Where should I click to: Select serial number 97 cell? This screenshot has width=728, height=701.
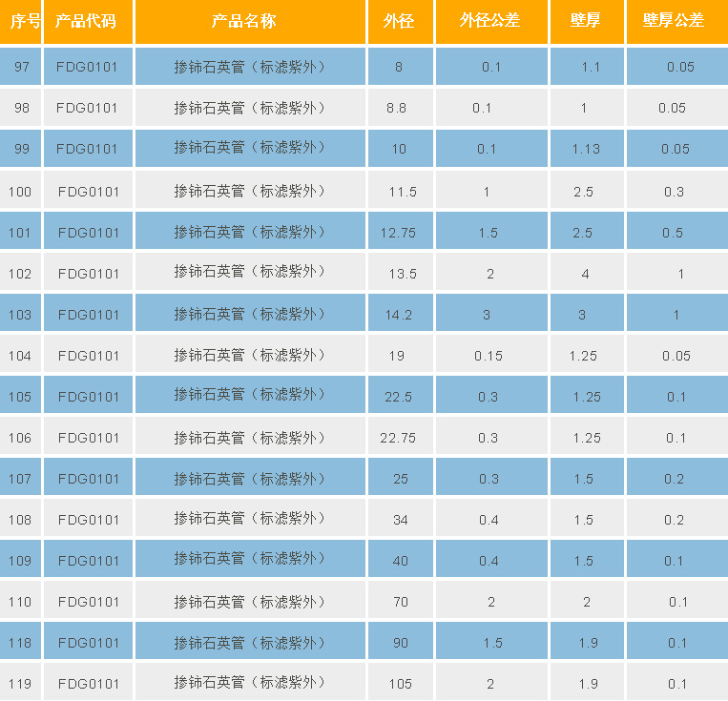coord(20,67)
